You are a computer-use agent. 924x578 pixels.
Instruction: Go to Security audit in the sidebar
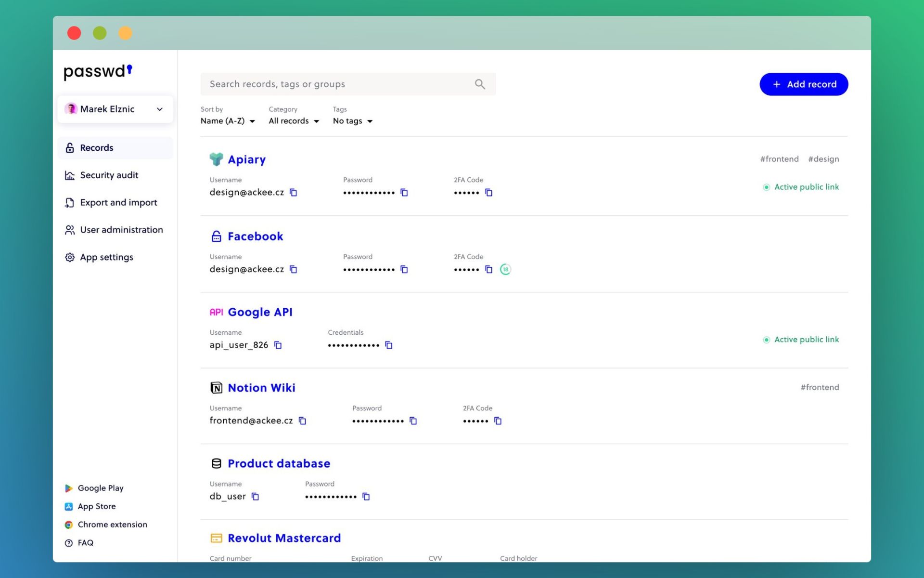click(x=109, y=175)
